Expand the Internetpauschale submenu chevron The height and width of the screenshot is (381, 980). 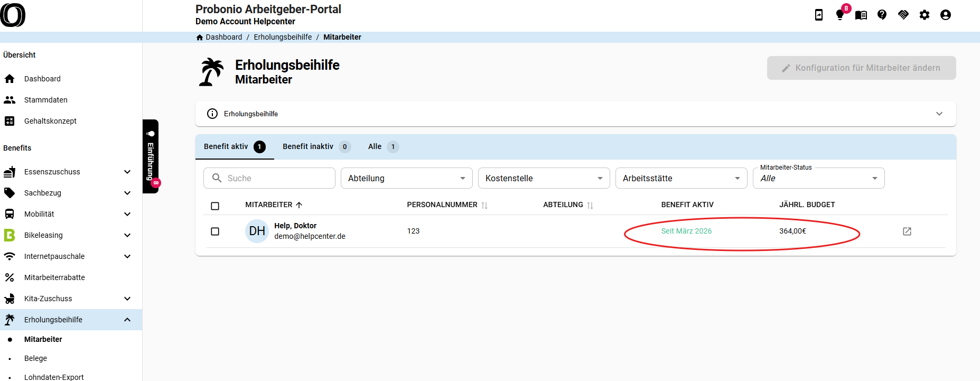tap(127, 256)
